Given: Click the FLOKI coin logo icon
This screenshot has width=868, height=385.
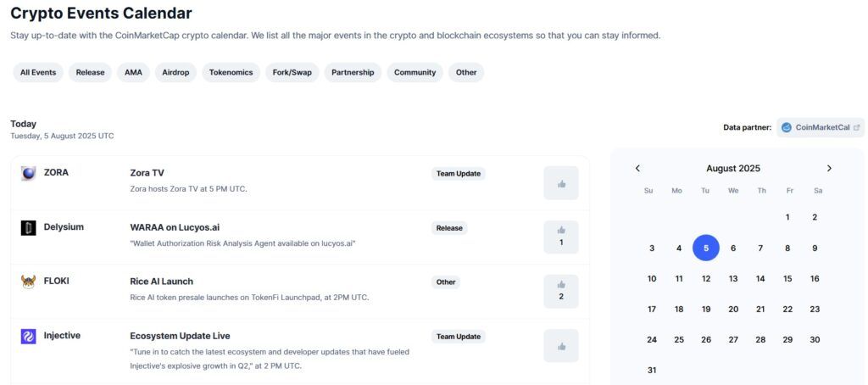Looking at the screenshot, I should [x=29, y=282].
